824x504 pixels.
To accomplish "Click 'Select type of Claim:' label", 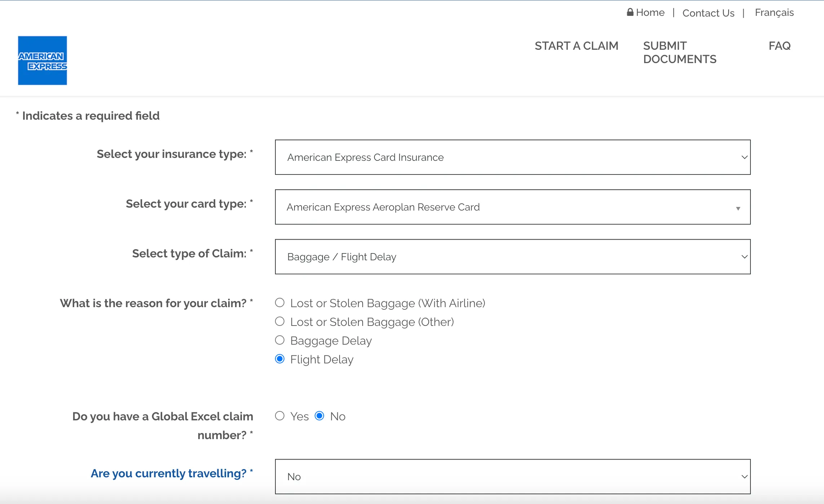I will 192,253.
